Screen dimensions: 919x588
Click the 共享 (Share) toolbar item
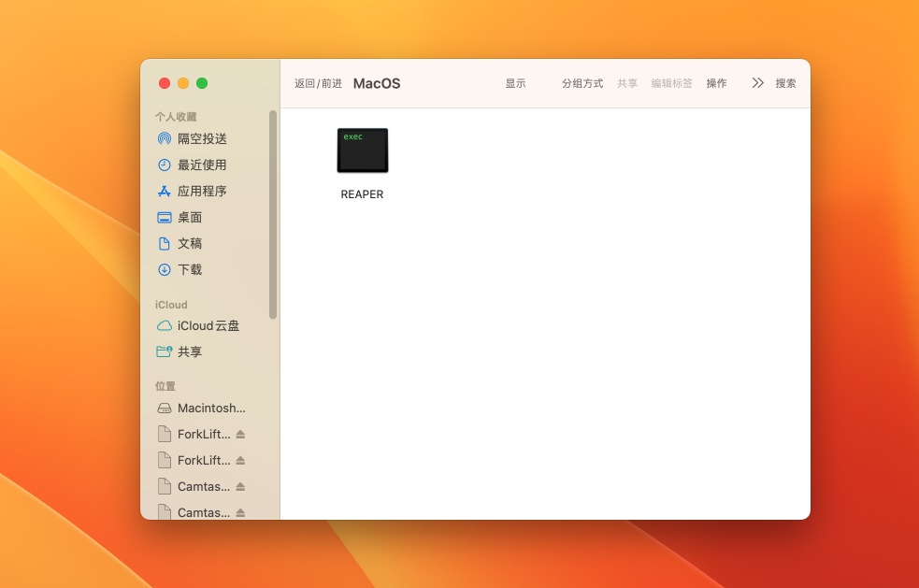626,83
